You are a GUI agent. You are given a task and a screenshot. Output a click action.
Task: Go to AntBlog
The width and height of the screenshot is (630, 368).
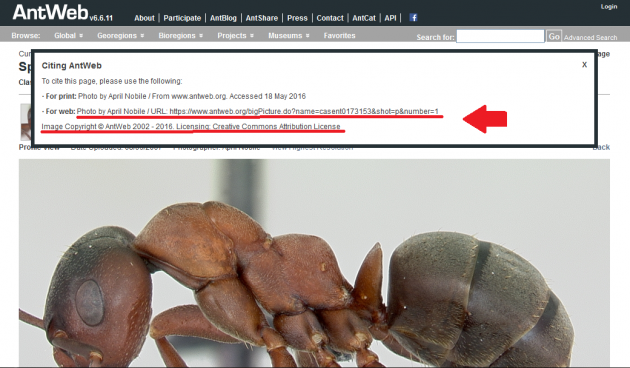point(223,18)
